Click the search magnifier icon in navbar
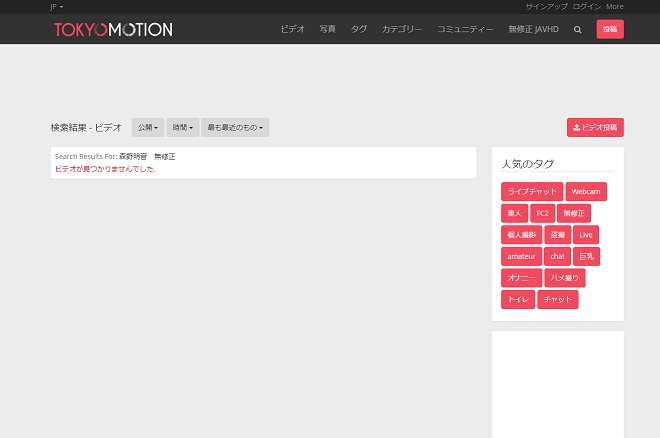660x438 pixels. tap(577, 30)
